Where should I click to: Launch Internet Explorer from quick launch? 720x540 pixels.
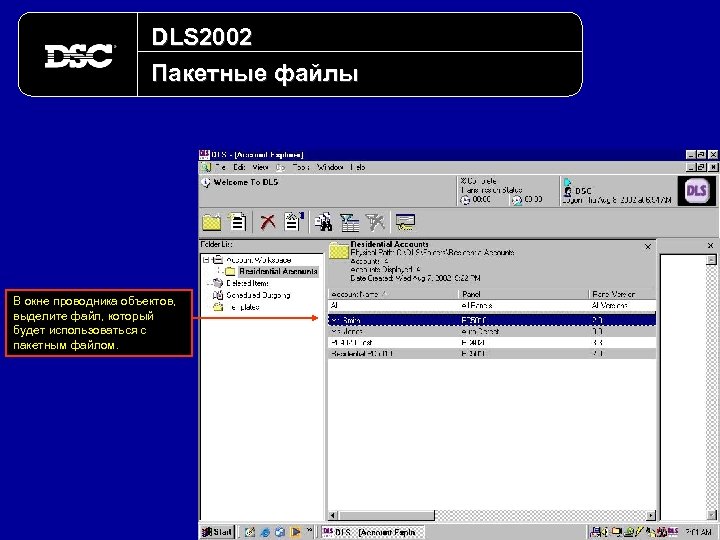click(265, 532)
